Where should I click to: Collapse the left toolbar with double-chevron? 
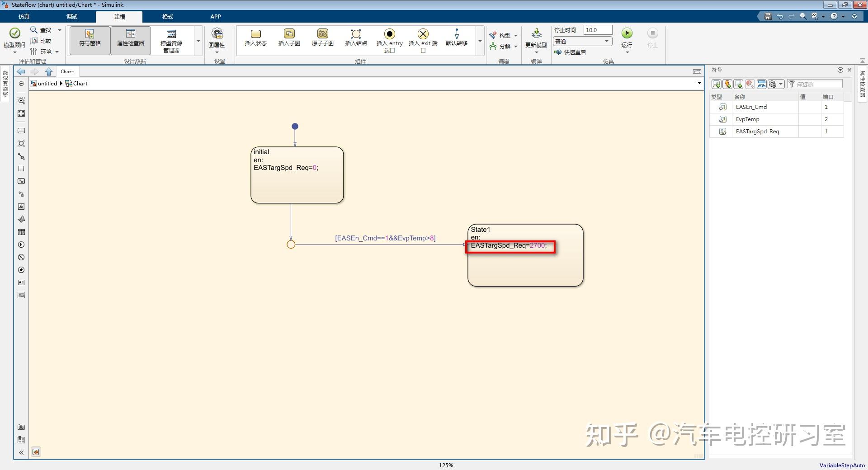pyautogui.click(x=21, y=452)
